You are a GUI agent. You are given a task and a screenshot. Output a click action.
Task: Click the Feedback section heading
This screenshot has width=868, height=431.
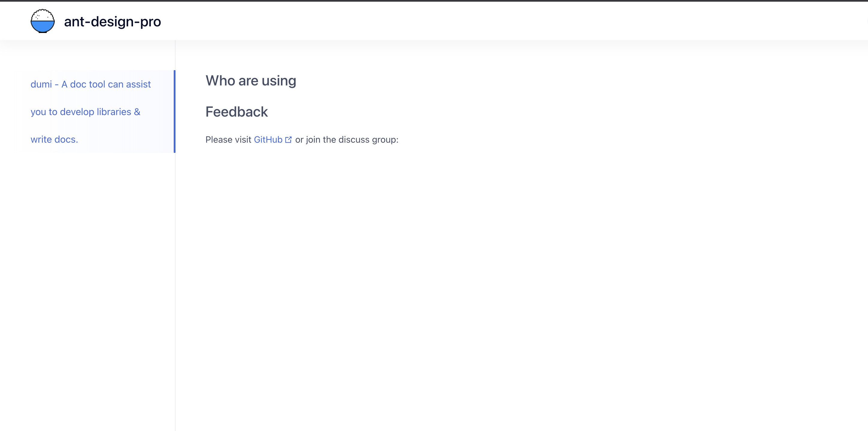click(236, 111)
